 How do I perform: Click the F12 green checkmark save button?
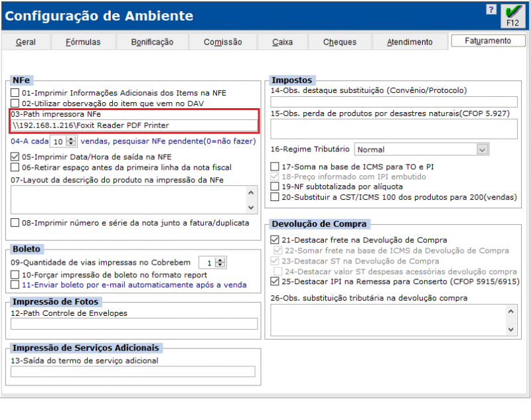(512, 15)
